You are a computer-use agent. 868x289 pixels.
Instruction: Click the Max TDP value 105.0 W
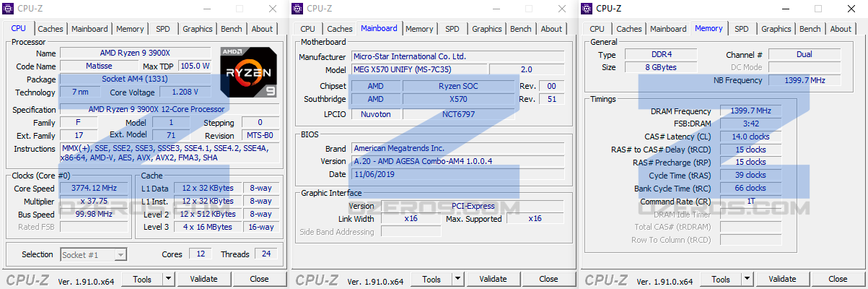195,66
